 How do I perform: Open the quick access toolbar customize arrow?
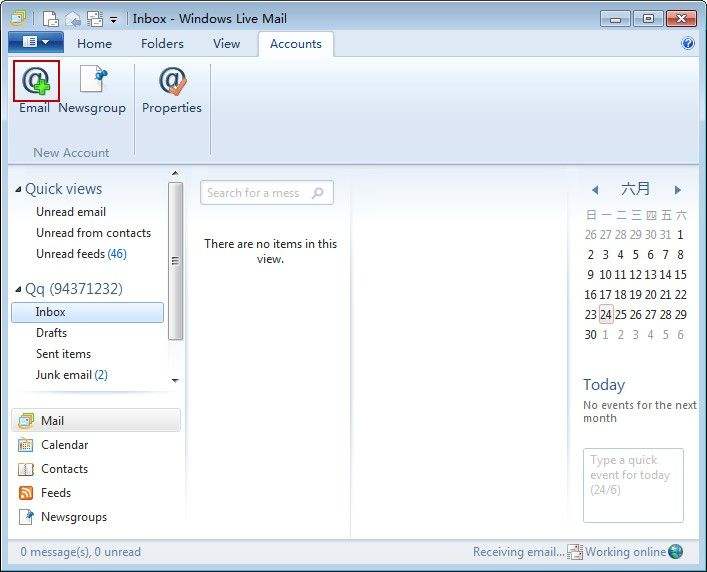coord(114,20)
